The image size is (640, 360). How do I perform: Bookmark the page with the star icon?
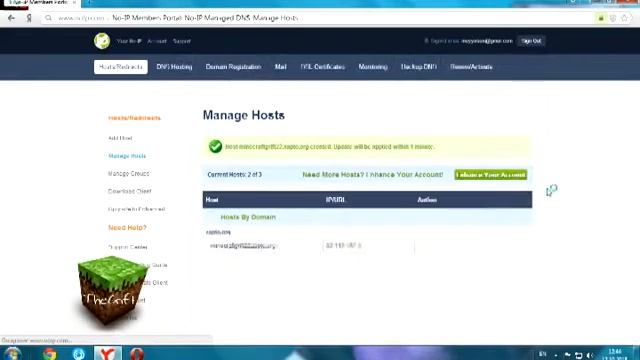coord(624,18)
